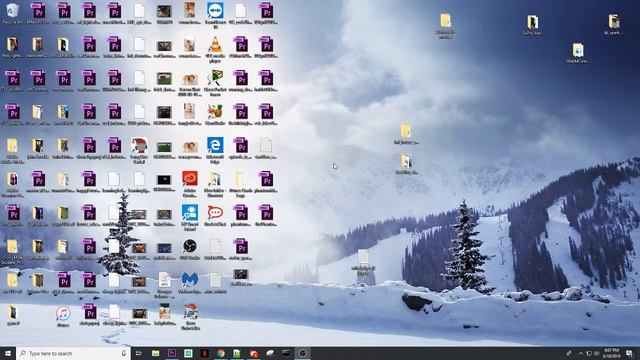Select the iTunes desktop shortcut
Screen dimensions: 640x360
[x=63, y=316]
